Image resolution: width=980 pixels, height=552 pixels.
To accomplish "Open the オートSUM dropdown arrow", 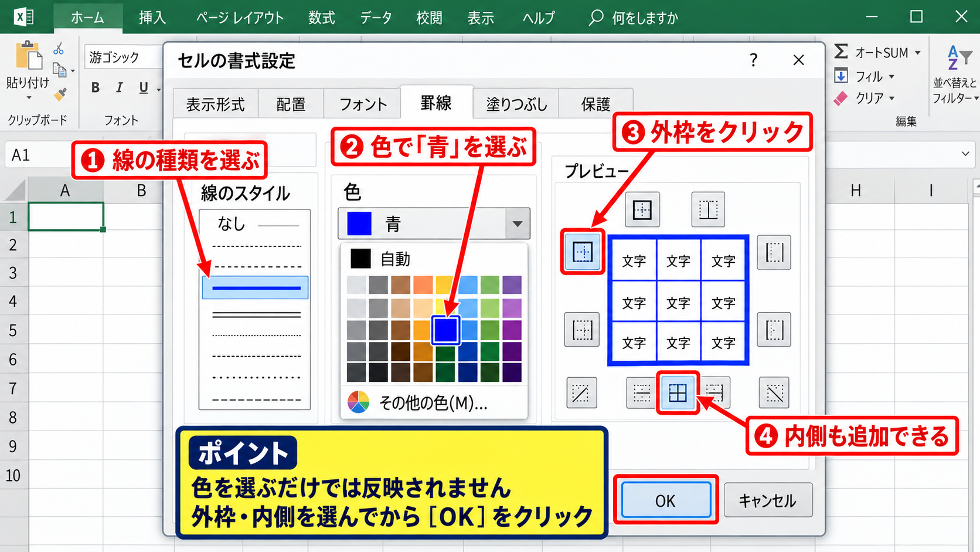I will [x=917, y=53].
